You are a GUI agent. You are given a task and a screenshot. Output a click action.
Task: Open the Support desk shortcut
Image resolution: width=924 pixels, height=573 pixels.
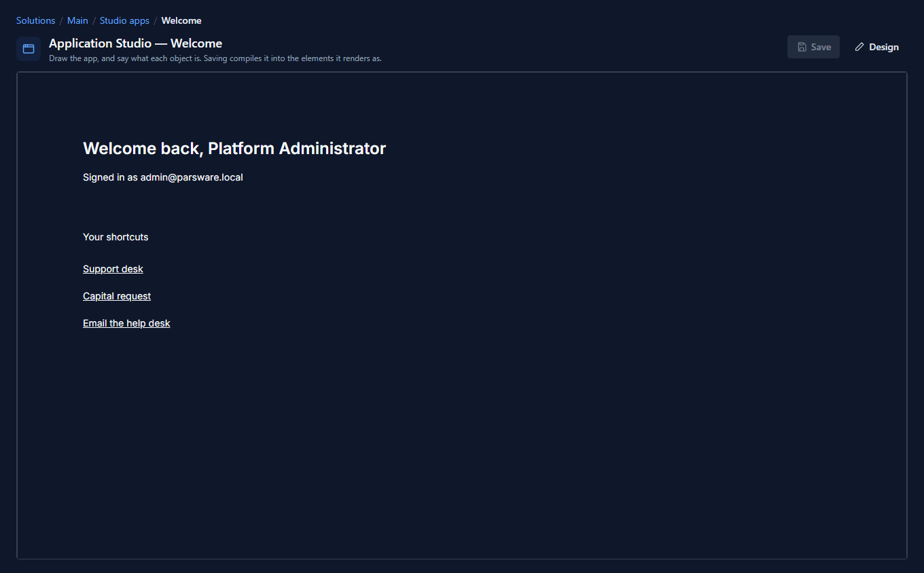tap(113, 269)
